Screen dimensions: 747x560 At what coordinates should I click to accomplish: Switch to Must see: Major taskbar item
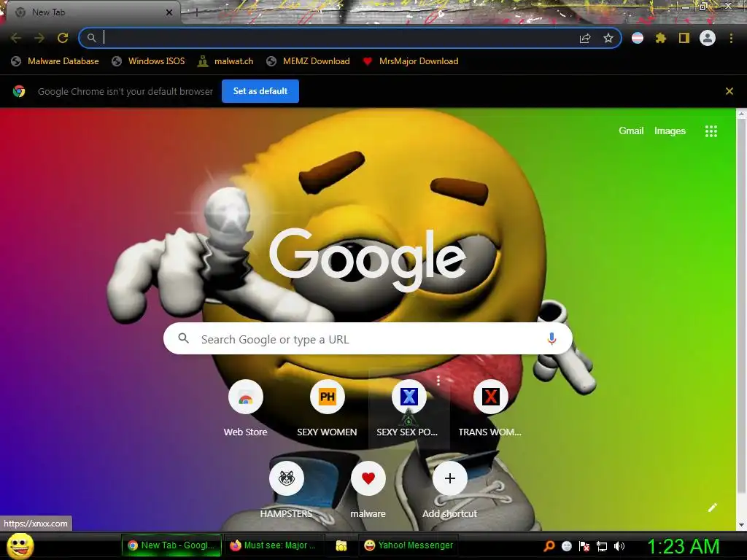pos(274,545)
